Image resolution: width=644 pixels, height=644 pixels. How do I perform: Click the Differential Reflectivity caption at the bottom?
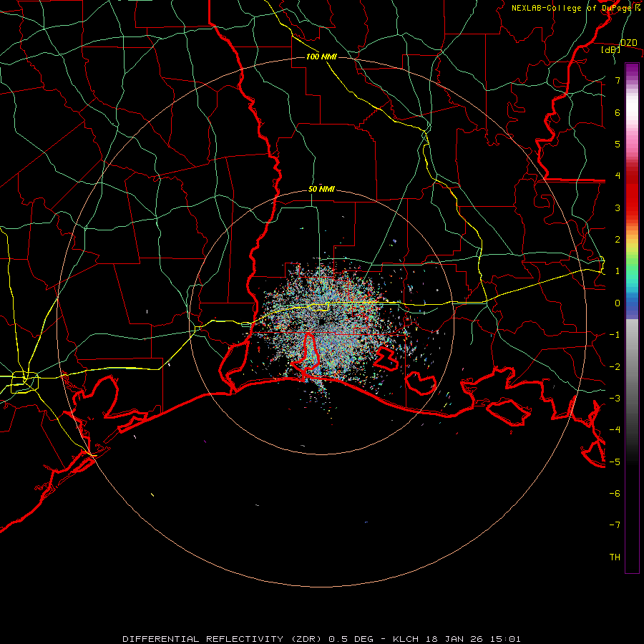(321, 639)
